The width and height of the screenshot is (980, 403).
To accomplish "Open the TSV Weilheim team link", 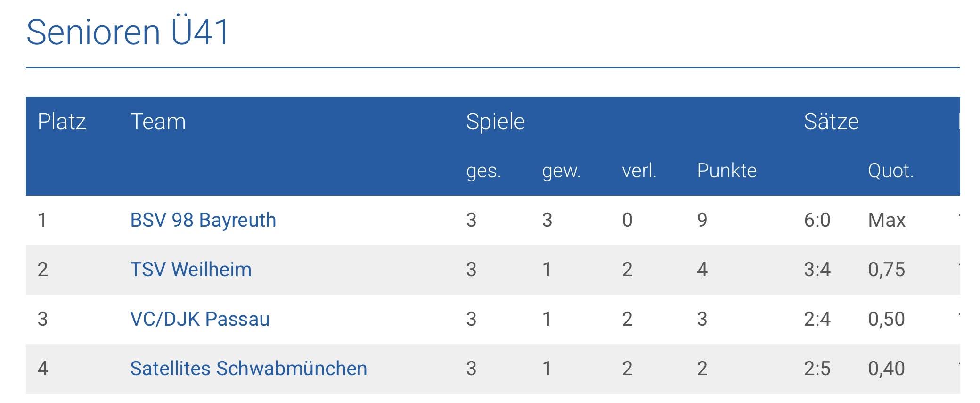I will (x=190, y=270).
